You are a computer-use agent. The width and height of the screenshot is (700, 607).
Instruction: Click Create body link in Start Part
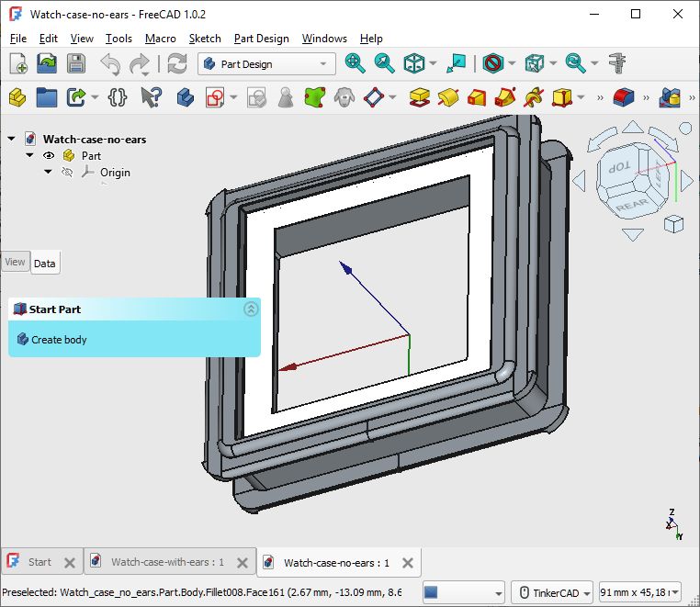click(59, 340)
